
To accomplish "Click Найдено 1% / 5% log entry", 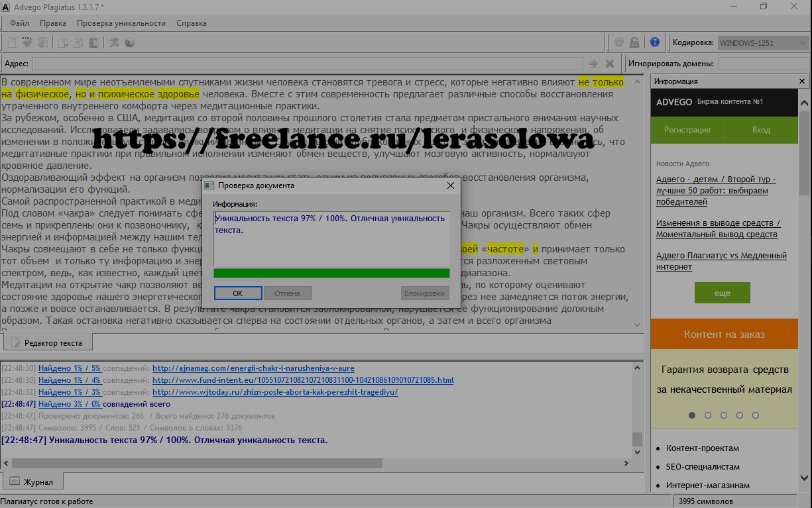I will [x=70, y=368].
